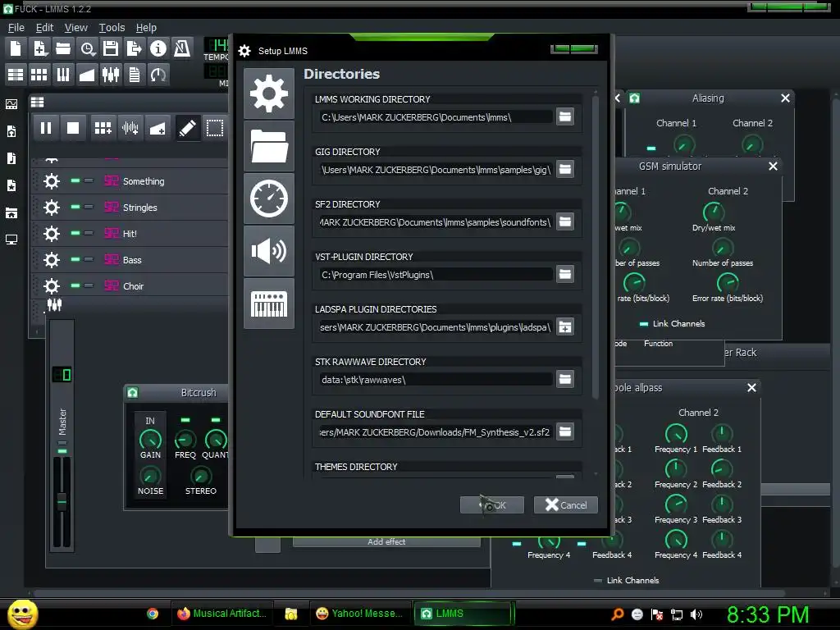Browse for GIG directory
Image resolution: width=840 pixels, height=630 pixels.
(x=565, y=169)
